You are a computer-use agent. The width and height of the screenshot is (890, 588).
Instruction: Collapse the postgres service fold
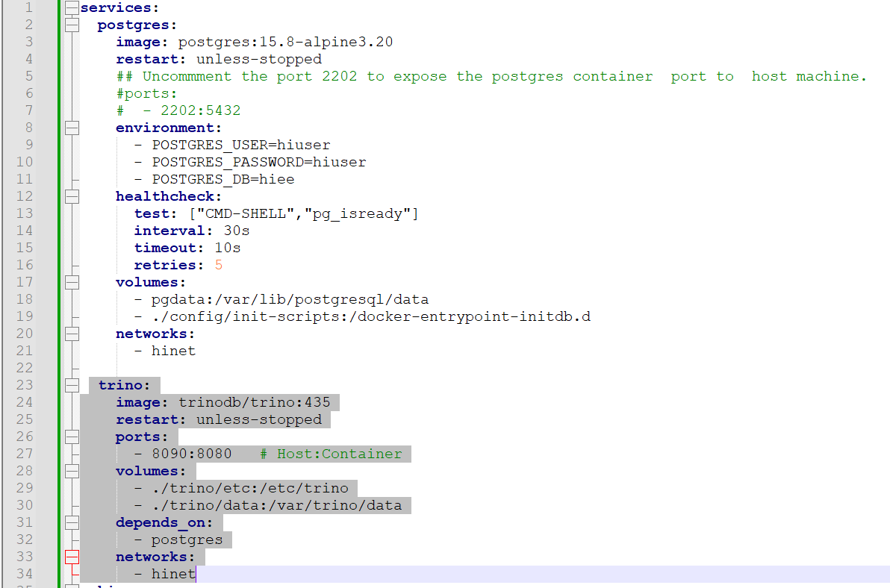72,25
